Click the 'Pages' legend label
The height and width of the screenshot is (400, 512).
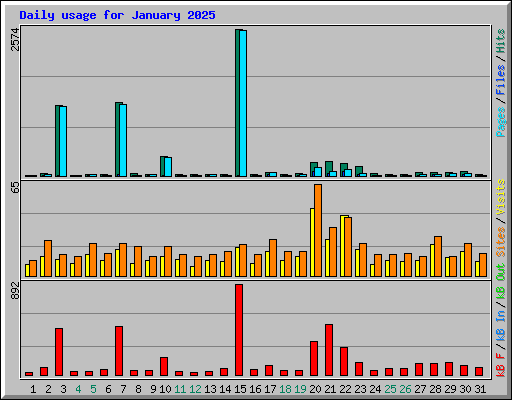[x=501, y=122]
